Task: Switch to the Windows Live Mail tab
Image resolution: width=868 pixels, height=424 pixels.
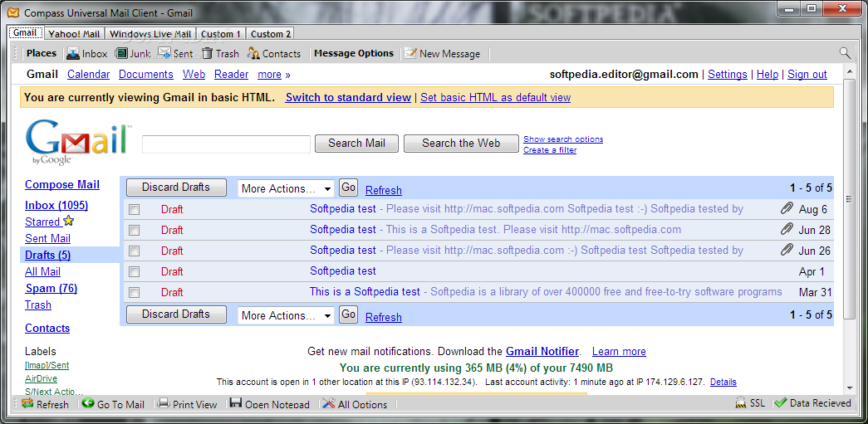Action: pyautogui.click(x=150, y=34)
